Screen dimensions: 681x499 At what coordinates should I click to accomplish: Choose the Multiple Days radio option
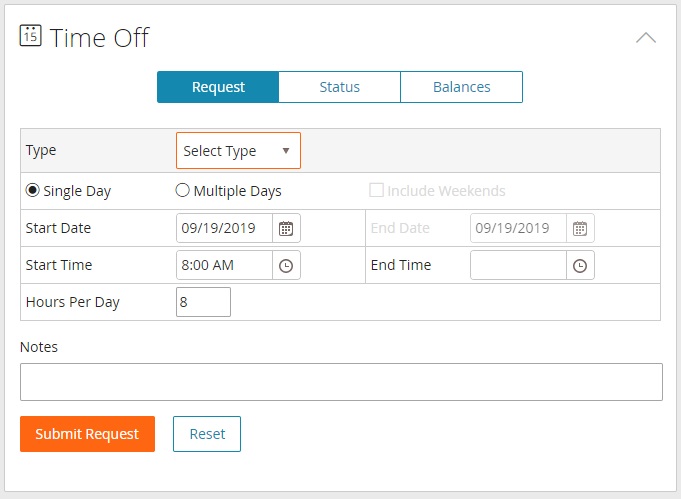183,191
